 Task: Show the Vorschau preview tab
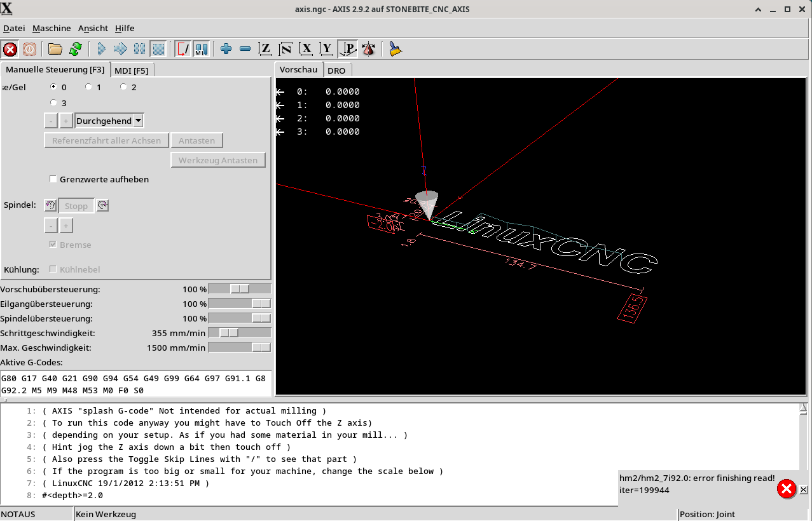(x=298, y=69)
